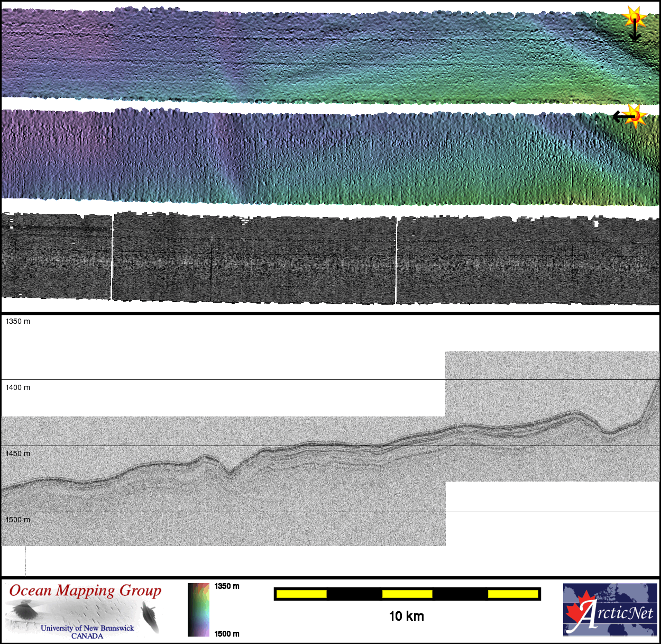This screenshot has width=661, height=644.
Task: Click the 1450 m depth axis label
Action: pyautogui.click(x=18, y=454)
